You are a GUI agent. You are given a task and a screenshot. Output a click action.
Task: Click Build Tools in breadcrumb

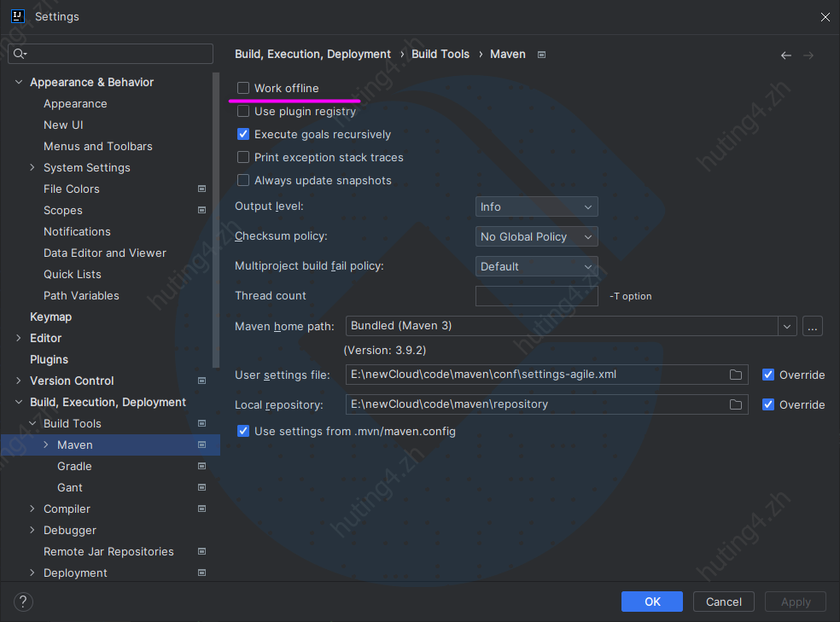click(x=440, y=54)
